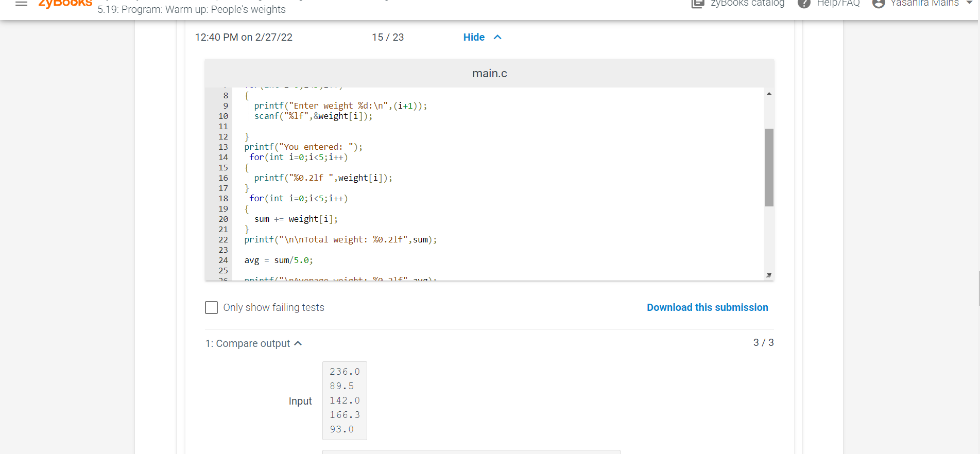Collapse submission using the chevron next to Hide
The image size is (980, 454).
point(497,37)
